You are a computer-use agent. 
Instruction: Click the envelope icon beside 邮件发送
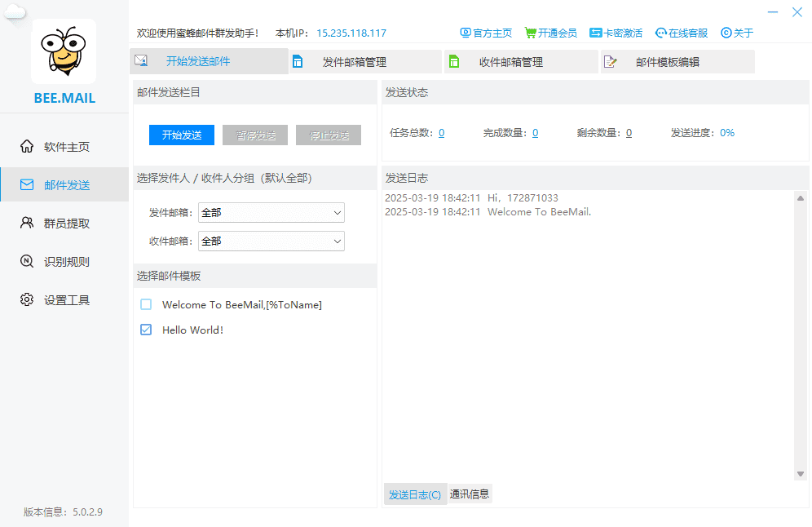[27, 184]
